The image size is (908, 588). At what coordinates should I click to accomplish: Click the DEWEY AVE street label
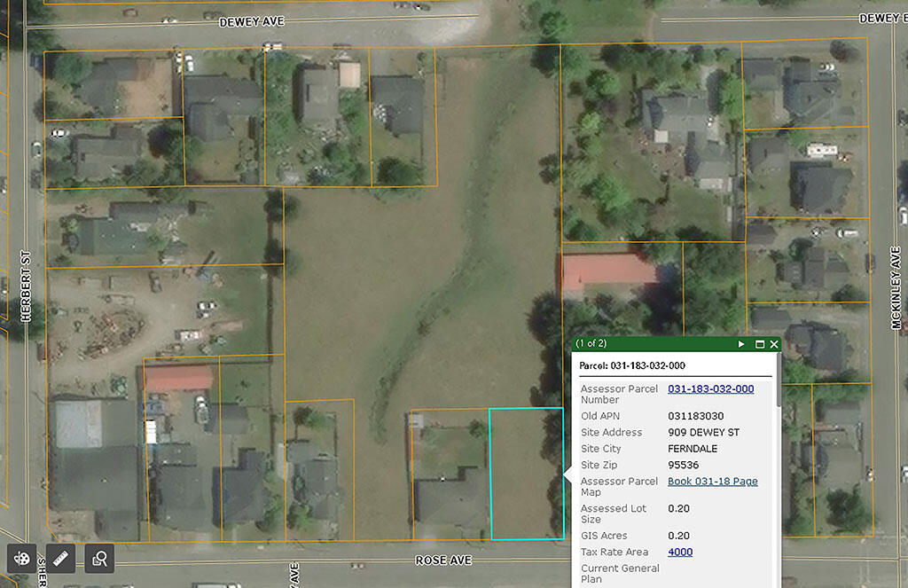click(x=251, y=22)
